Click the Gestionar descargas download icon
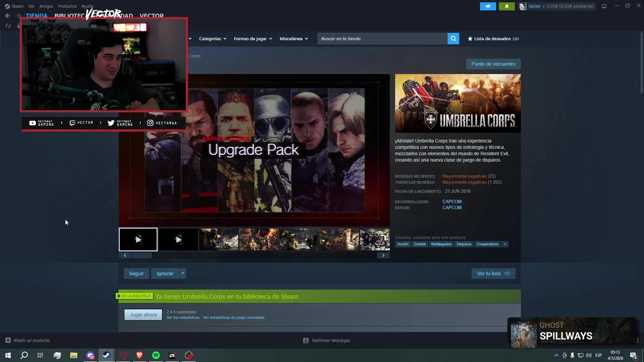Viewport: 644px width, 362px height. 306,340
